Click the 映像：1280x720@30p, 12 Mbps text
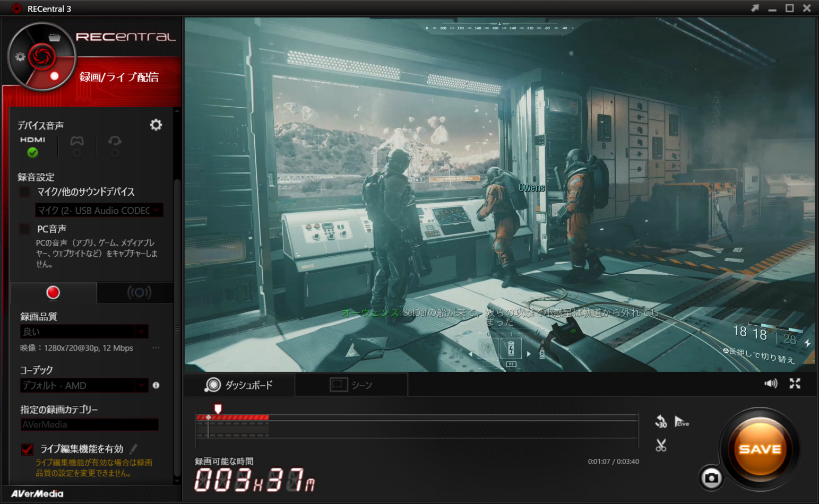Screen dimensions: 819x504 pyautogui.click(x=76, y=348)
